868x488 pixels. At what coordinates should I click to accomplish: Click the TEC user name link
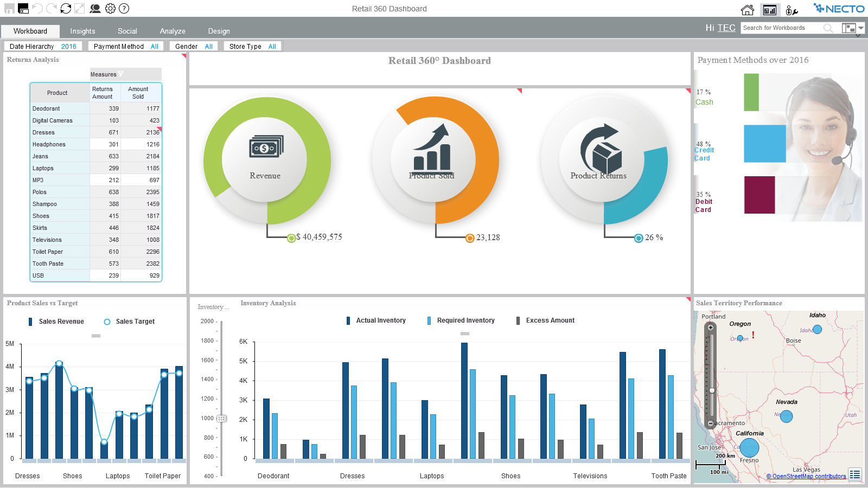726,28
